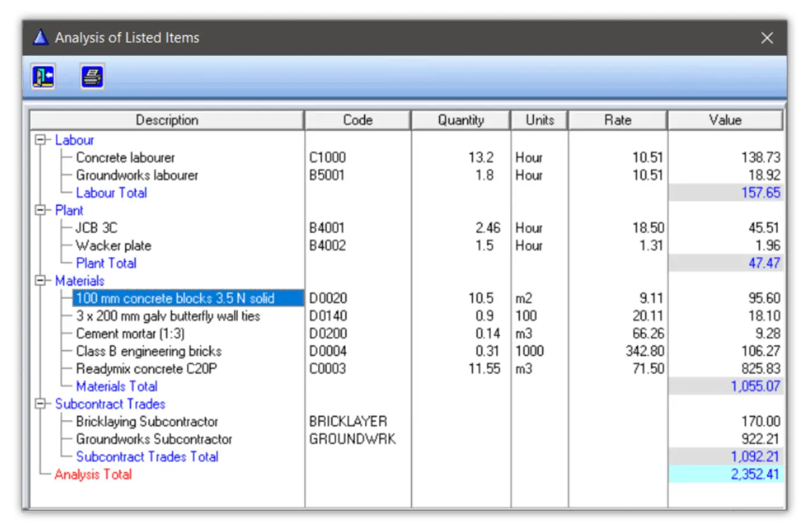Collapse the Labour tree group
Screen dimensions: 812x526
pyautogui.click(x=40, y=140)
